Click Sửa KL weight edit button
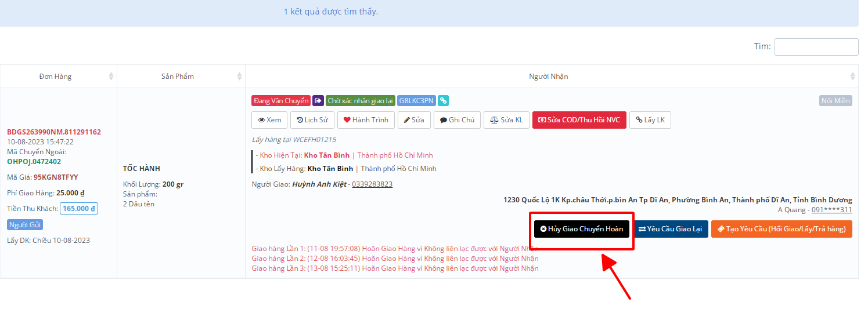 (506, 120)
